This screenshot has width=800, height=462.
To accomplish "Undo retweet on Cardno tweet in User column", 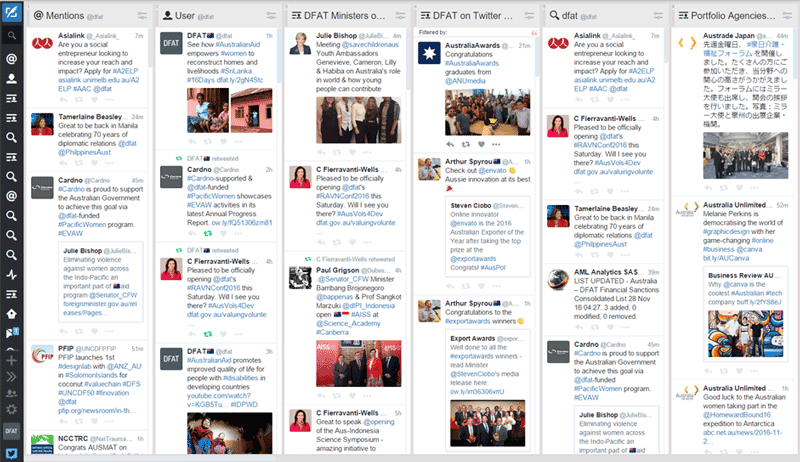I will coord(208,234).
